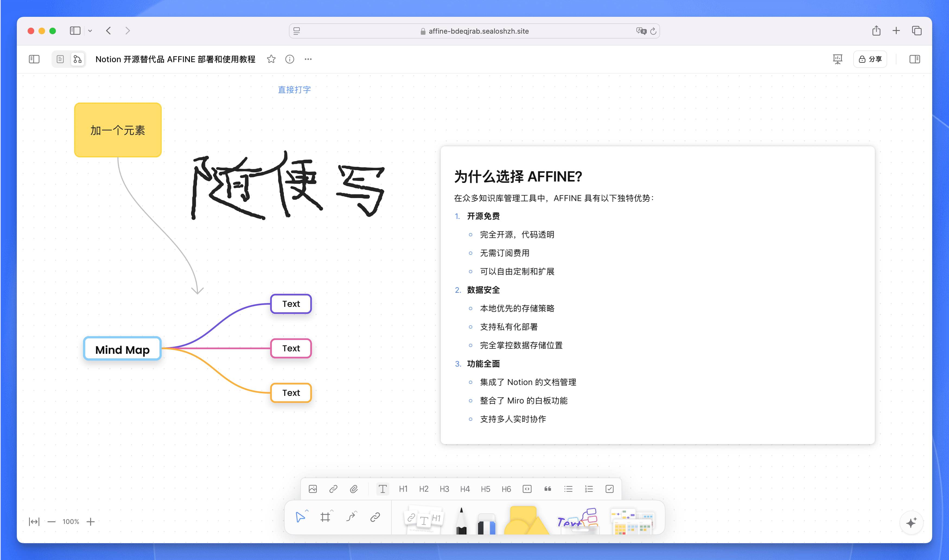Attach a file with paperclip icon

tap(354, 489)
